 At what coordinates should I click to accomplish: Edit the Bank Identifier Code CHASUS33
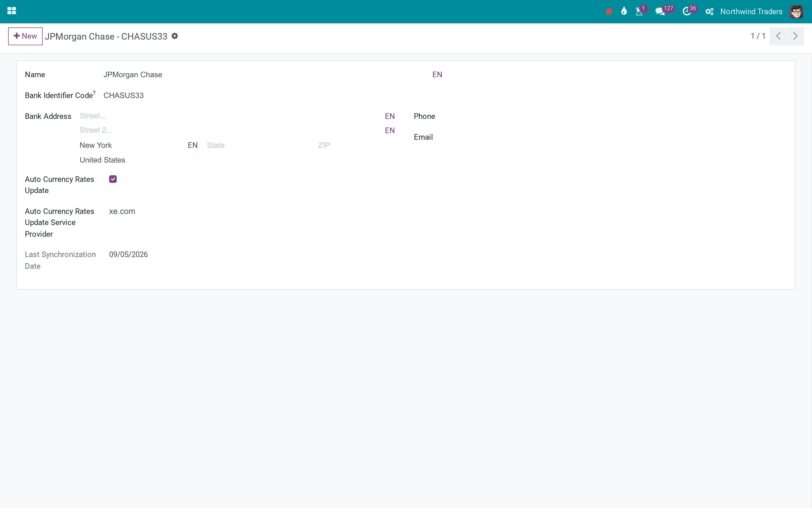coord(273,96)
